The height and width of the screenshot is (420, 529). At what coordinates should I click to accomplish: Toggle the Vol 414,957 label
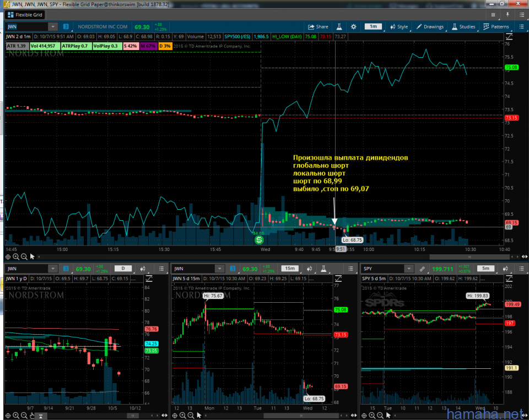pos(44,46)
